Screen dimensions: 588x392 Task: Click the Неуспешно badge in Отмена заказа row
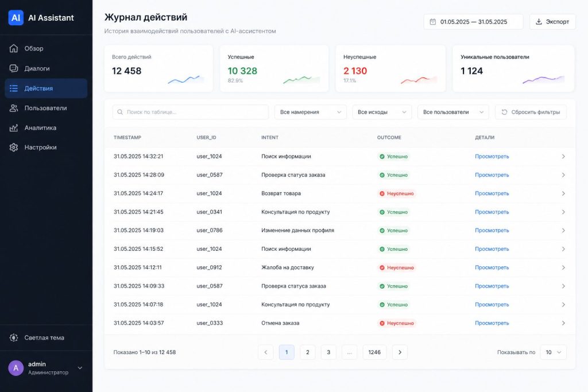[x=397, y=323]
